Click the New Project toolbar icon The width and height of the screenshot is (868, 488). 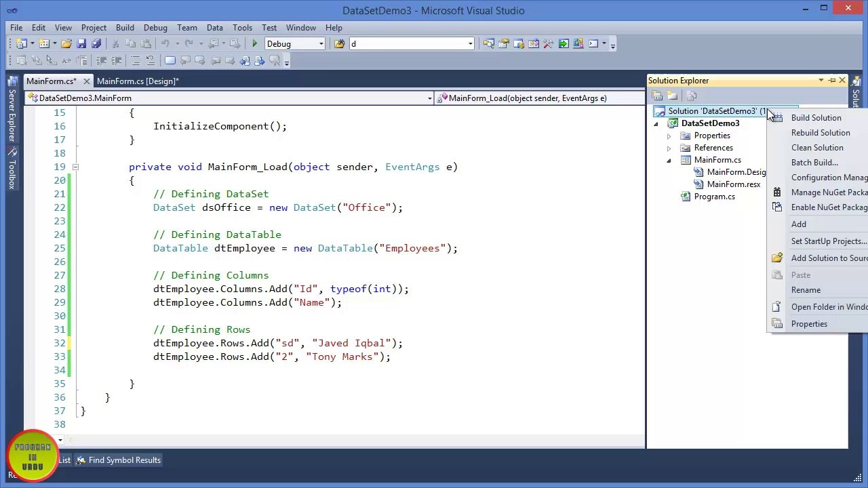[x=21, y=44]
